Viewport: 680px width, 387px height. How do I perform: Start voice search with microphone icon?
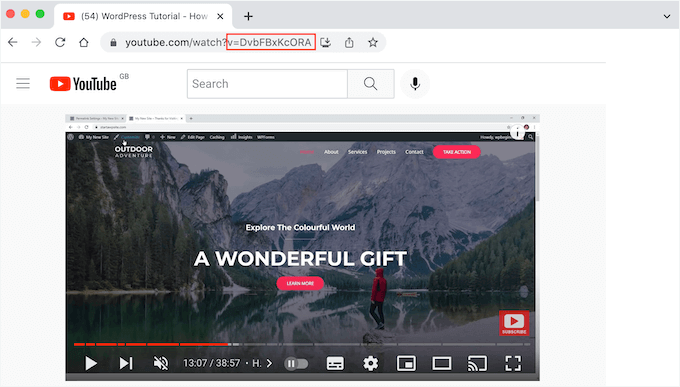point(415,84)
